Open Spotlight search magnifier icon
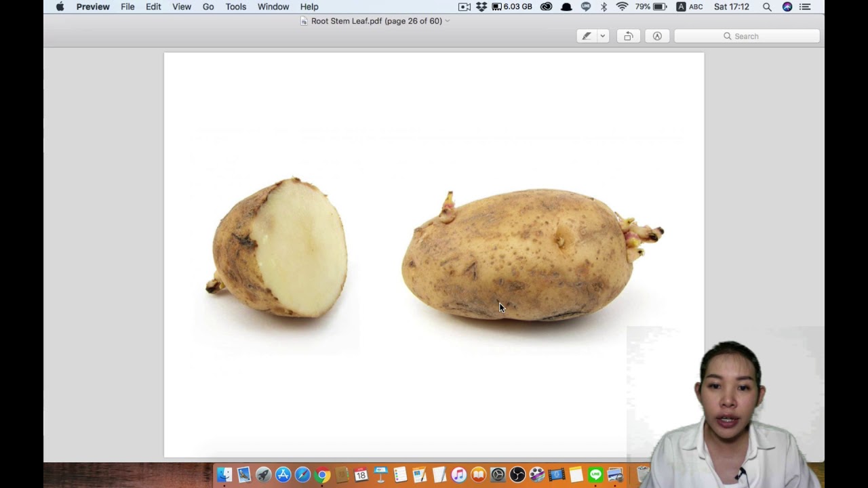The height and width of the screenshot is (488, 868). [767, 7]
